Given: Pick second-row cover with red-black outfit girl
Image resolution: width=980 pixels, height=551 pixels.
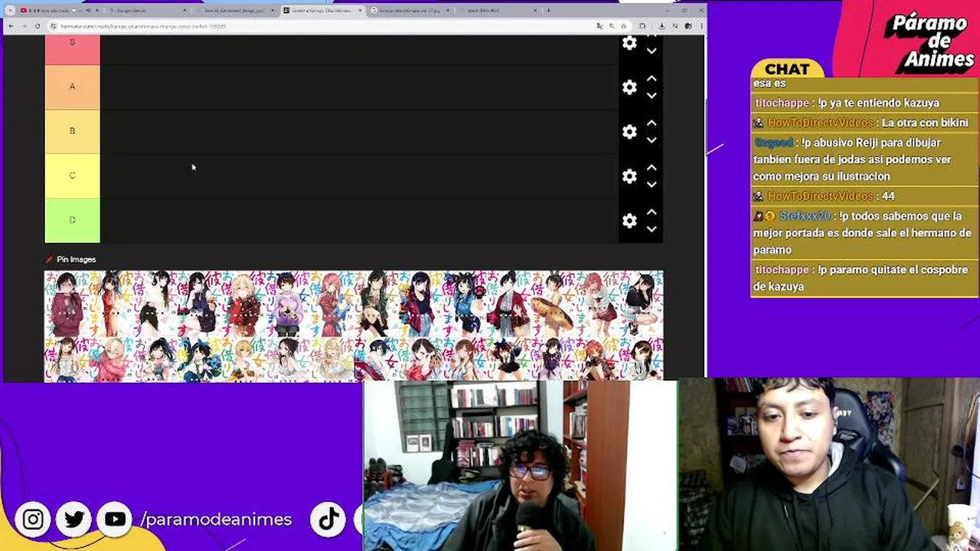Looking at the screenshot, I should 508,359.
